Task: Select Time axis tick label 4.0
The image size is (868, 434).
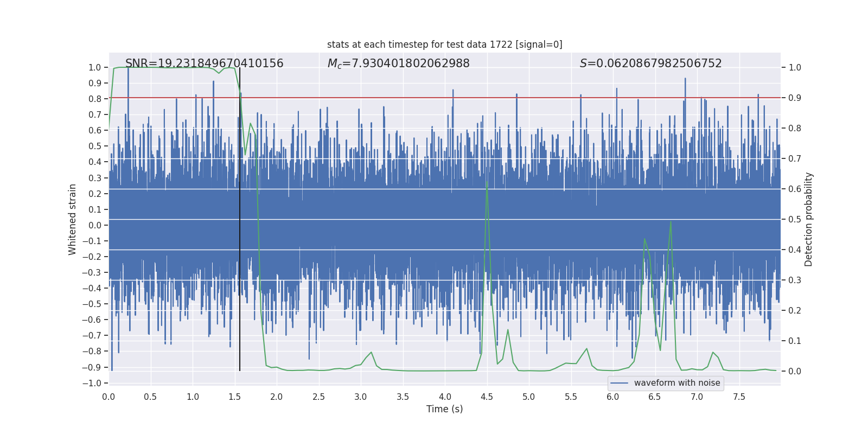Action: pos(445,397)
